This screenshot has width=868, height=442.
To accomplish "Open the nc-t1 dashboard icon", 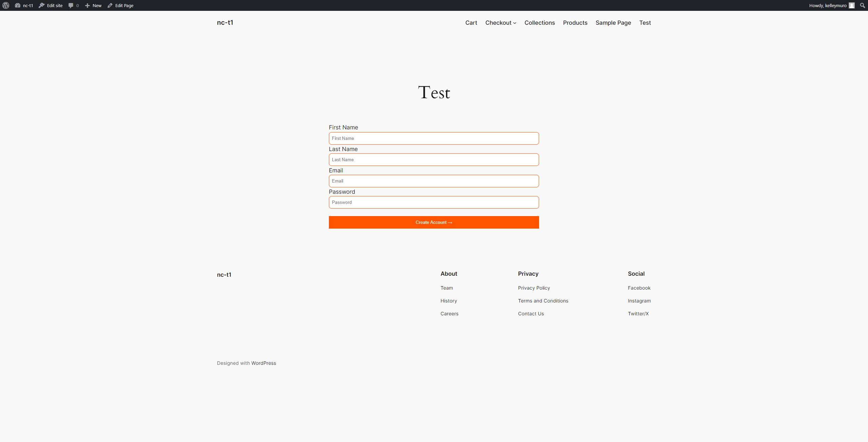I will point(18,5).
